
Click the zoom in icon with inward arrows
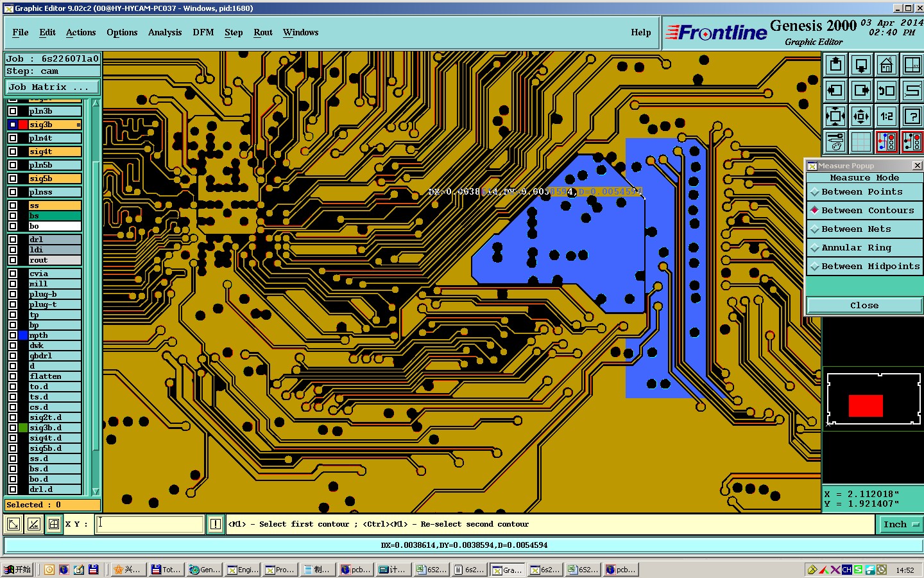(835, 116)
